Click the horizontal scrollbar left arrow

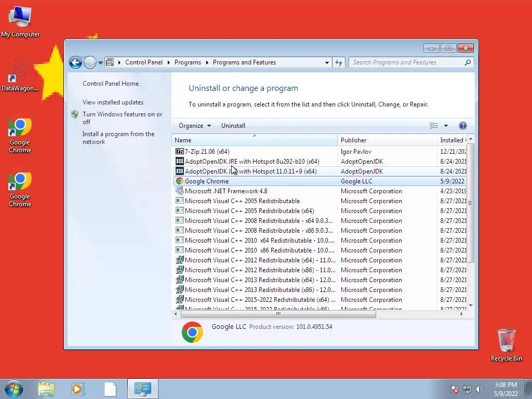[176, 314]
